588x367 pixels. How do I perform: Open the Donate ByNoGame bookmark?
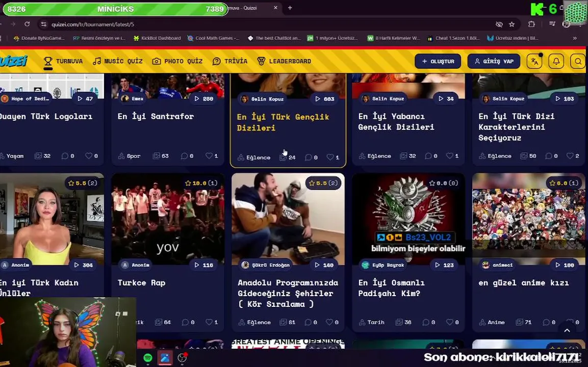coord(39,38)
